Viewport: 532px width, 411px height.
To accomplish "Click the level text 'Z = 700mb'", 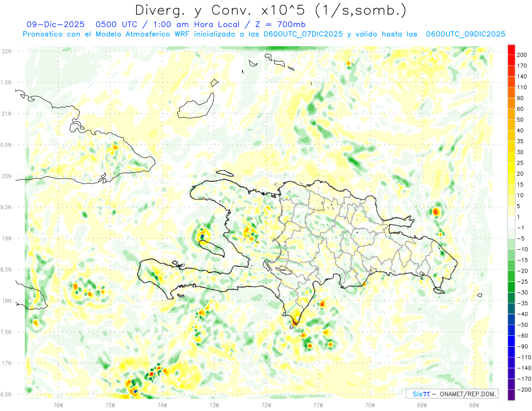I will [280, 24].
